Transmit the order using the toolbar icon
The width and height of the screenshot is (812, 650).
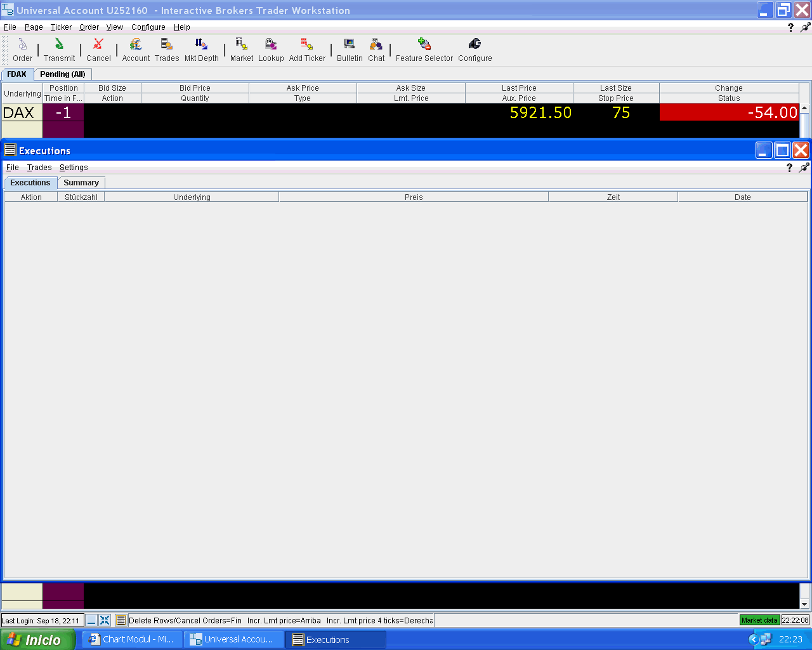59,50
